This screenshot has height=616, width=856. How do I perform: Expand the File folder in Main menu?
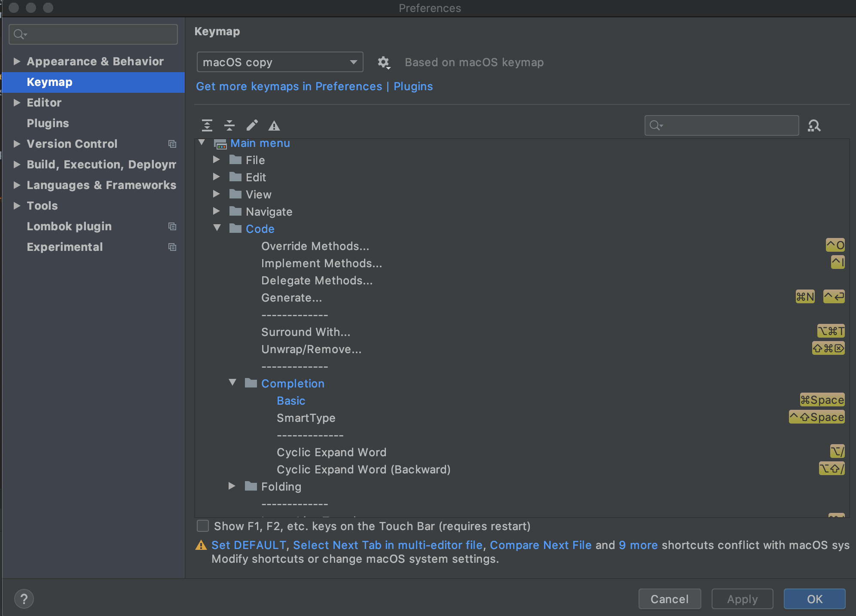click(217, 160)
